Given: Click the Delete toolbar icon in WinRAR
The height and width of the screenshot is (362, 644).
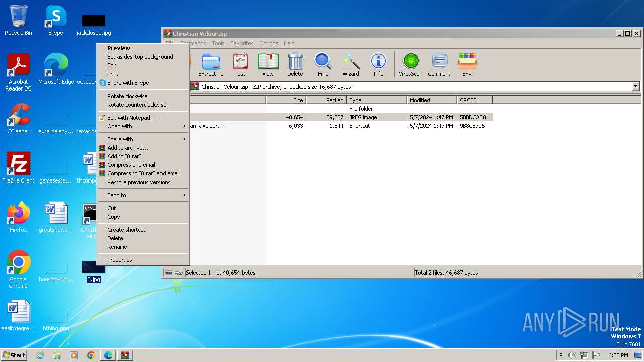Looking at the screenshot, I should (295, 65).
